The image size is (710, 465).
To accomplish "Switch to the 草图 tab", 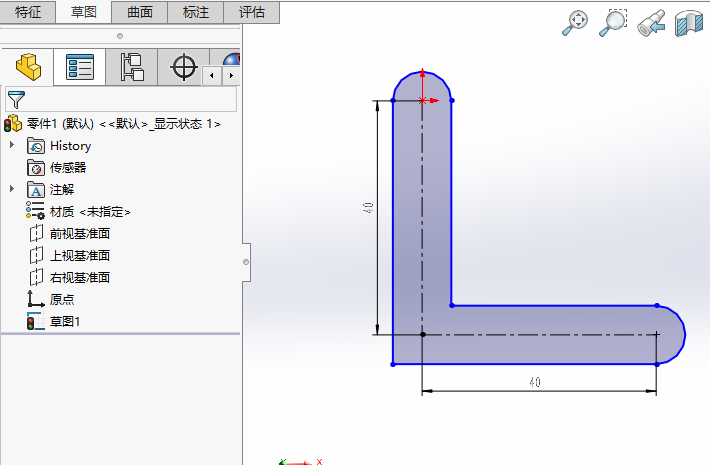I will 84,12.
